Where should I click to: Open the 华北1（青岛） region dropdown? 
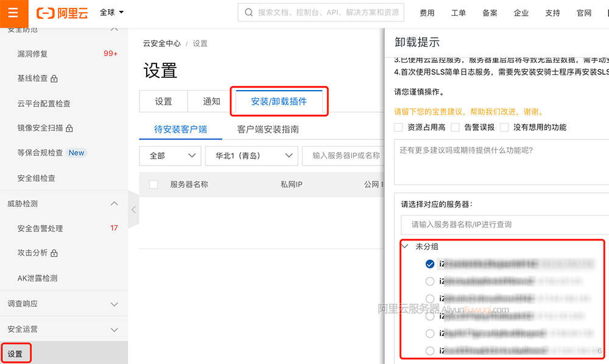[x=252, y=156]
